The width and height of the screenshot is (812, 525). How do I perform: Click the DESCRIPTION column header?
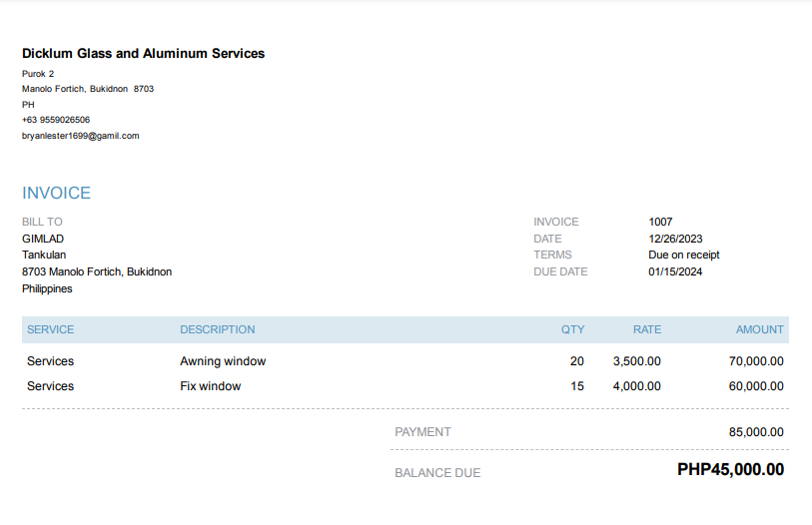tap(217, 329)
